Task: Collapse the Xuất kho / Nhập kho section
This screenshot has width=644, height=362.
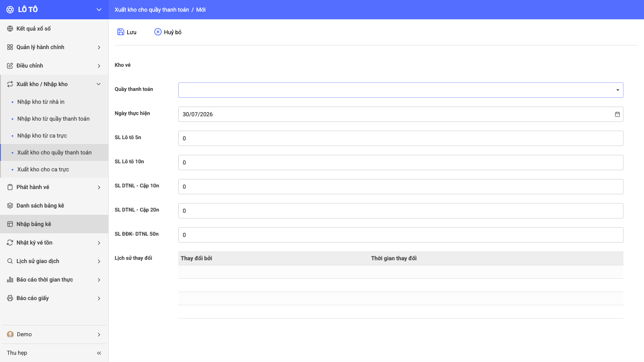Action: [54, 84]
